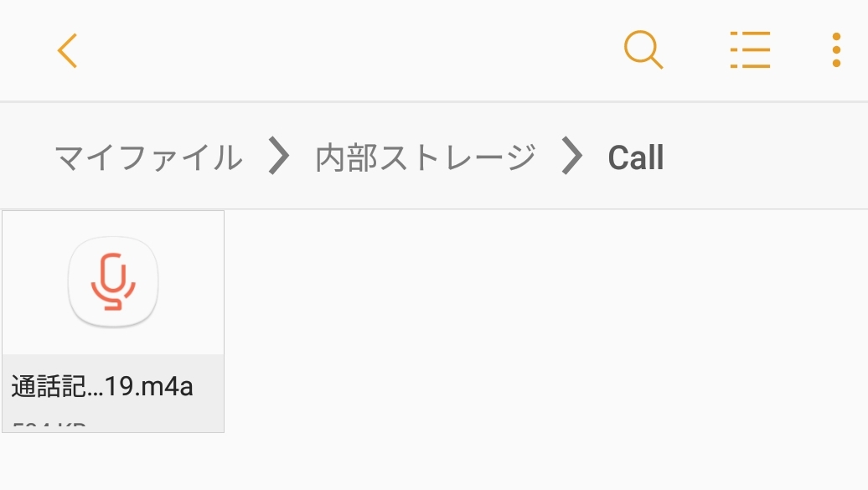This screenshot has width=868, height=490.
Task: Leave the Call folder via back chevron
Action: (x=68, y=50)
